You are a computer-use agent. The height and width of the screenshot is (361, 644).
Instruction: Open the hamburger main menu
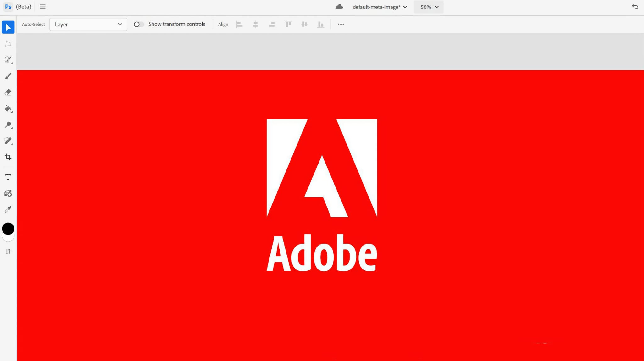click(x=42, y=7)
